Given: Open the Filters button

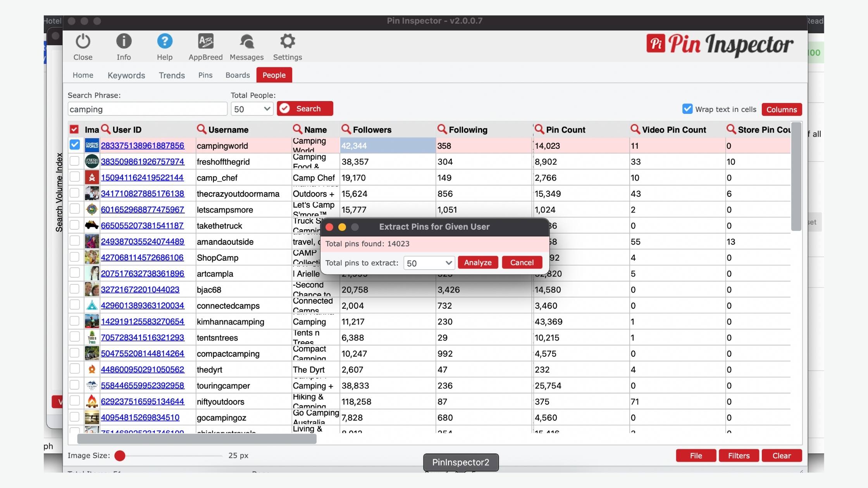Looking at the screenshot, I should [739, 455].
